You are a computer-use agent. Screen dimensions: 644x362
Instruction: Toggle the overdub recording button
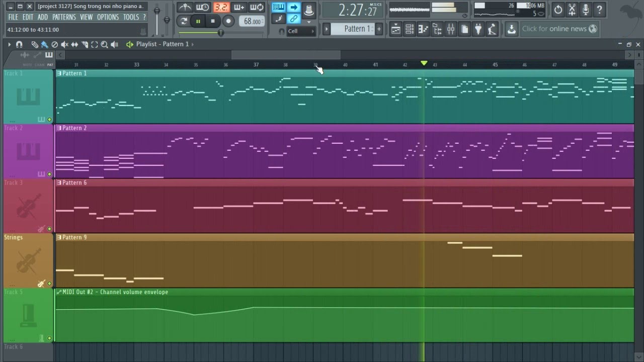[239, 7]
